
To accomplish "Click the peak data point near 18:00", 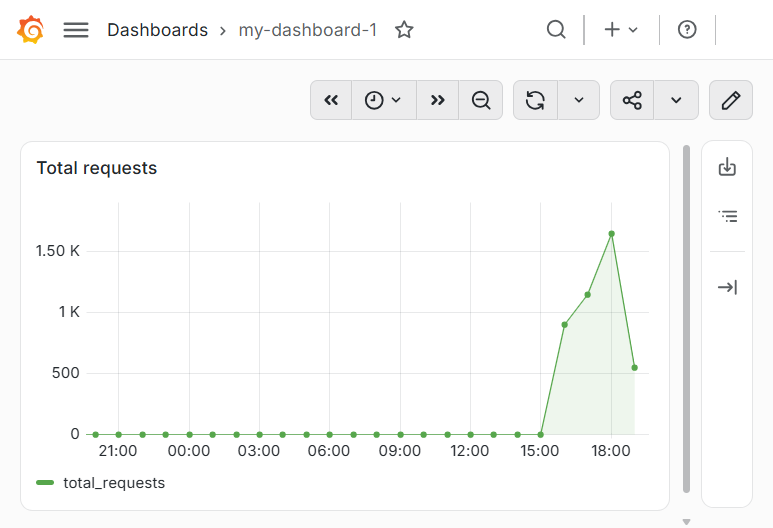I will click(611, 234).
